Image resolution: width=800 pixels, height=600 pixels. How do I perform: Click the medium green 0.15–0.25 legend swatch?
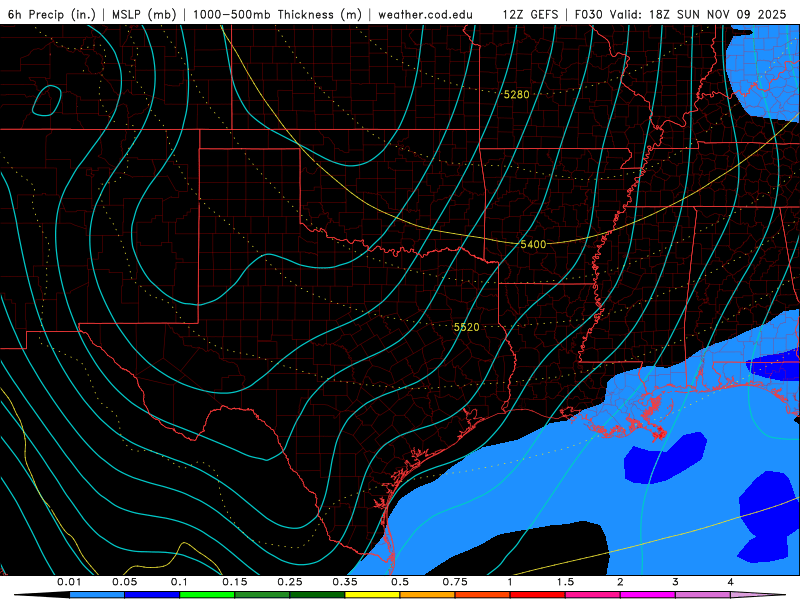[x=262, y=595]
